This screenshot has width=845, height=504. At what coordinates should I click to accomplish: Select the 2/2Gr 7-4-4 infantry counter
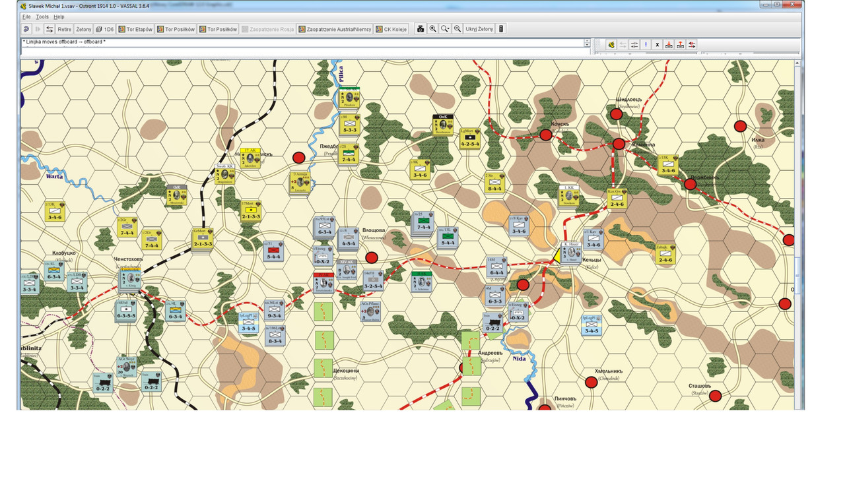127,226
